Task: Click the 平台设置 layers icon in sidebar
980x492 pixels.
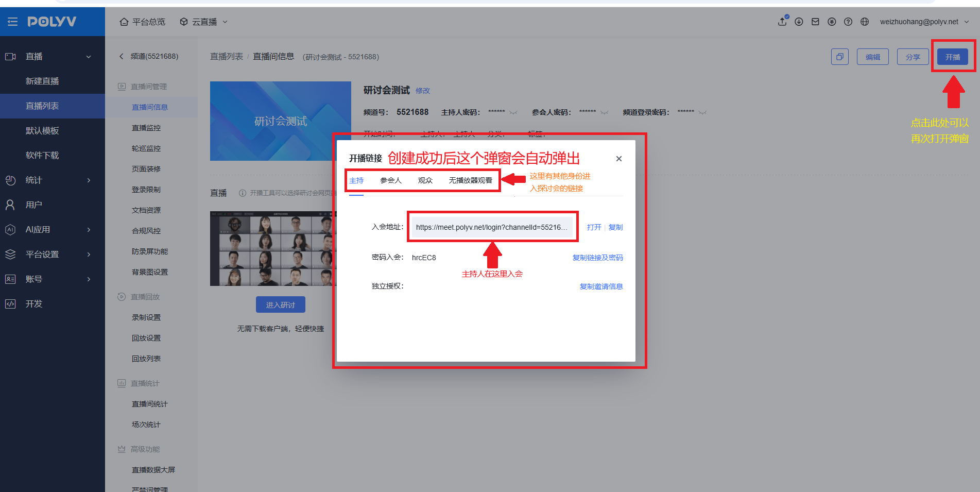Action: click(x=10, y=255)
